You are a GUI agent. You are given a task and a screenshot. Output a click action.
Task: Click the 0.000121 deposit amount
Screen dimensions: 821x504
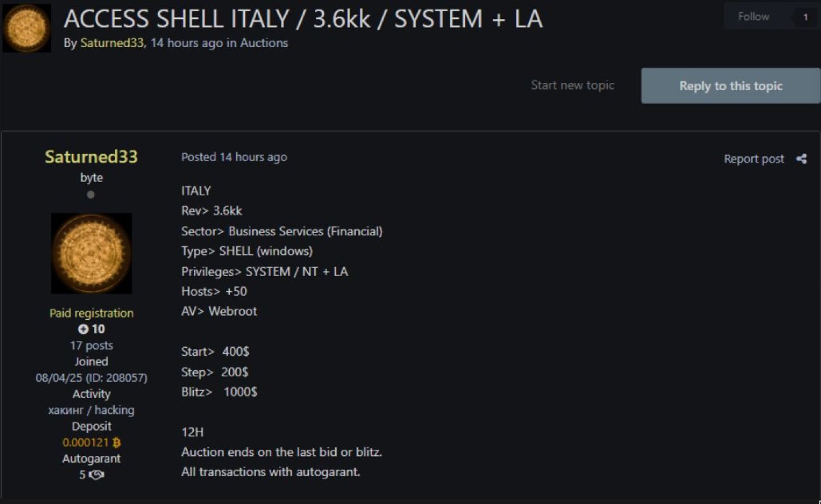point(85,442)
